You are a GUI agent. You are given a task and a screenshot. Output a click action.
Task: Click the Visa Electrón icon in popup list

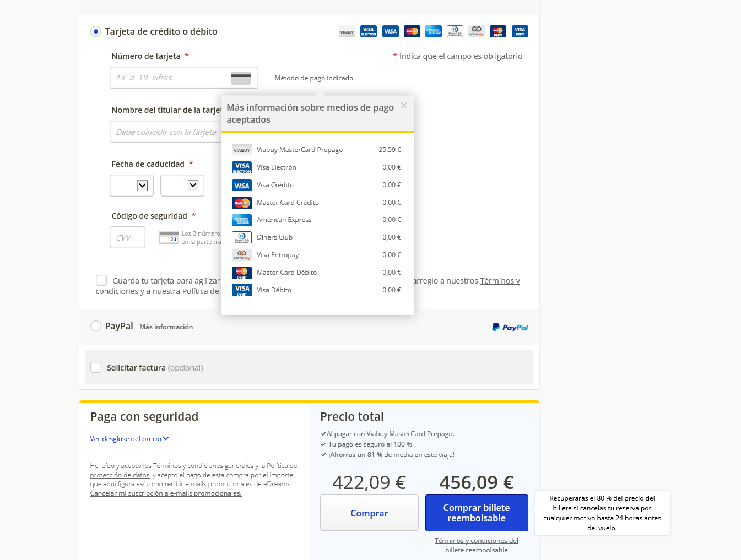point(242,167)
